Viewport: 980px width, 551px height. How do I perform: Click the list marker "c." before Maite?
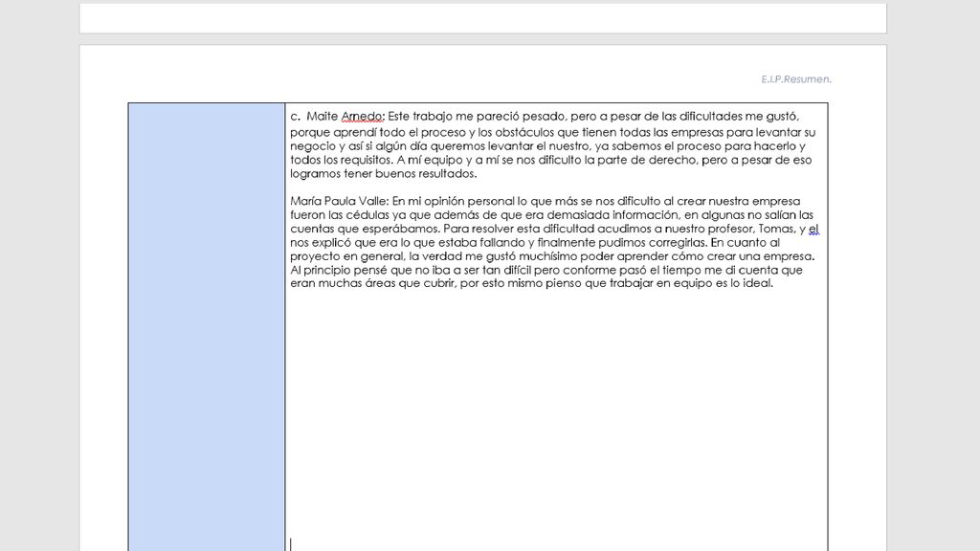[x=295, y=117]
